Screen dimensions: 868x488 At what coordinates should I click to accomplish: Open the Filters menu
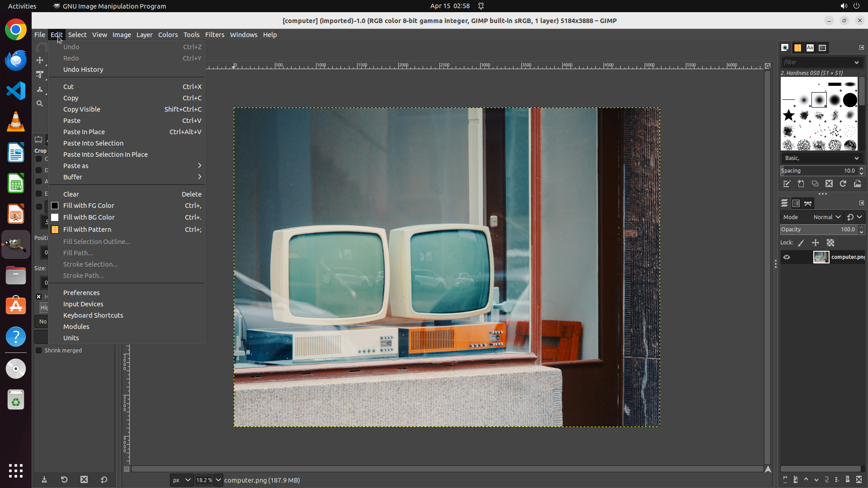point(215,34)
